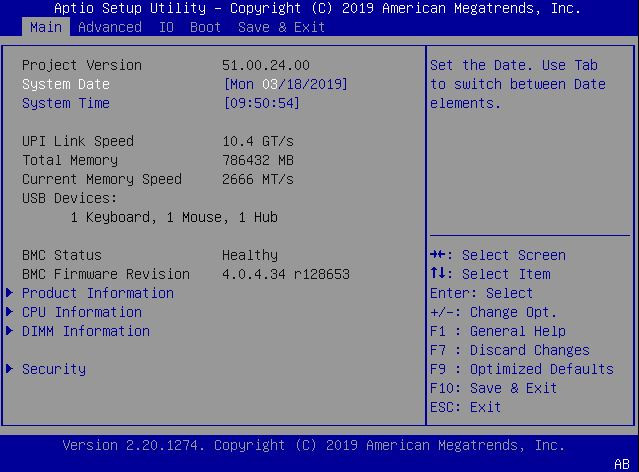This screenshot has height=472, width=639.
Task: Go to the Boot tab
Action: [x=205, y=27]
